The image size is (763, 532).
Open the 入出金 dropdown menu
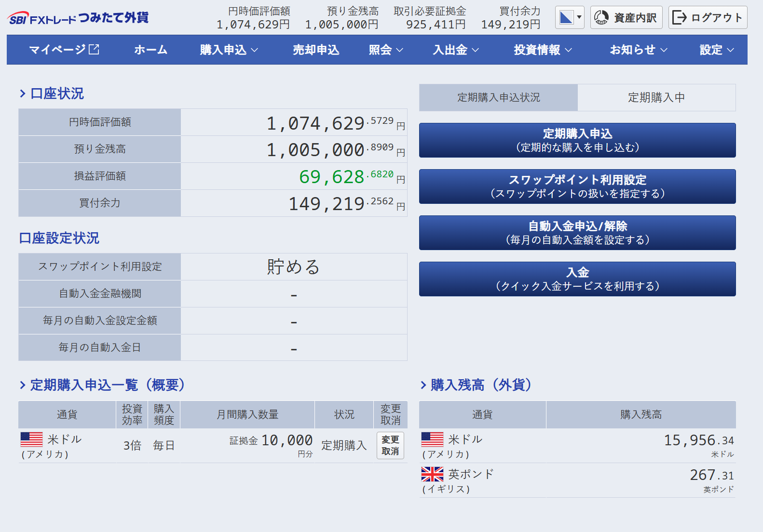pyautogui.click(x=455, y=50)
